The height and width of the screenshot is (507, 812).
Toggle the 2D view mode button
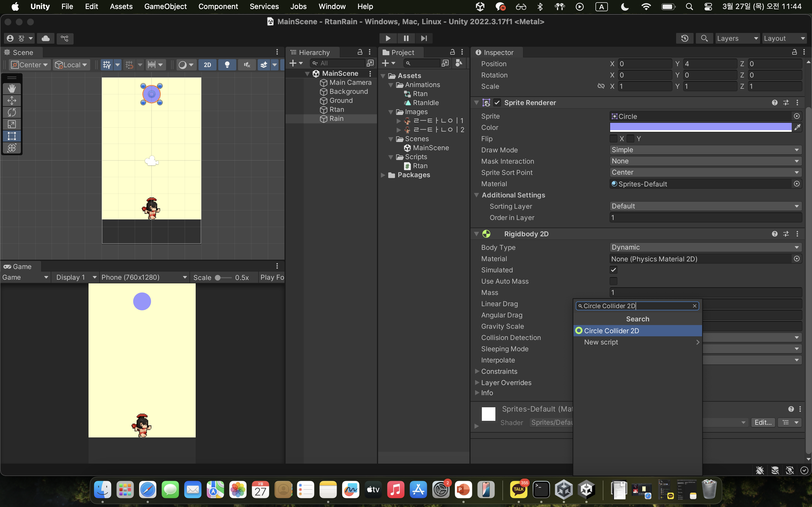click(x=207, y=65)
